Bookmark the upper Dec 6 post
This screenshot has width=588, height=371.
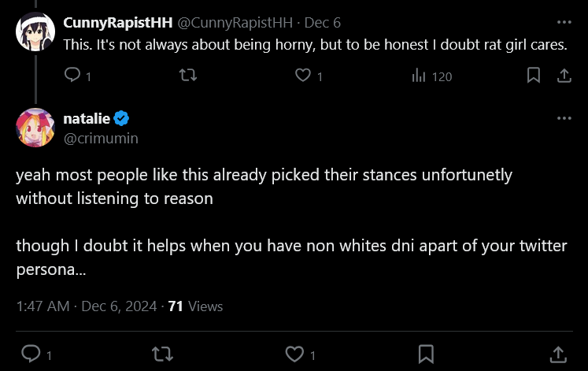(x=533, y=75)
